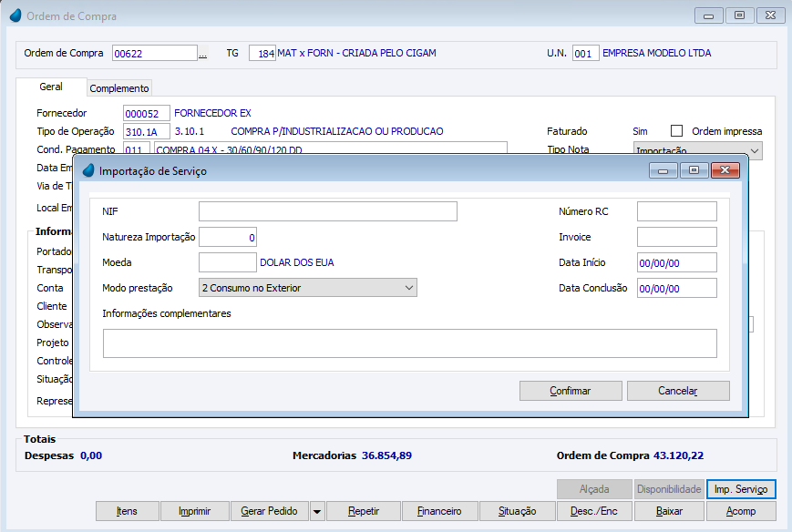Focus the NIF input field

(328, 211)
